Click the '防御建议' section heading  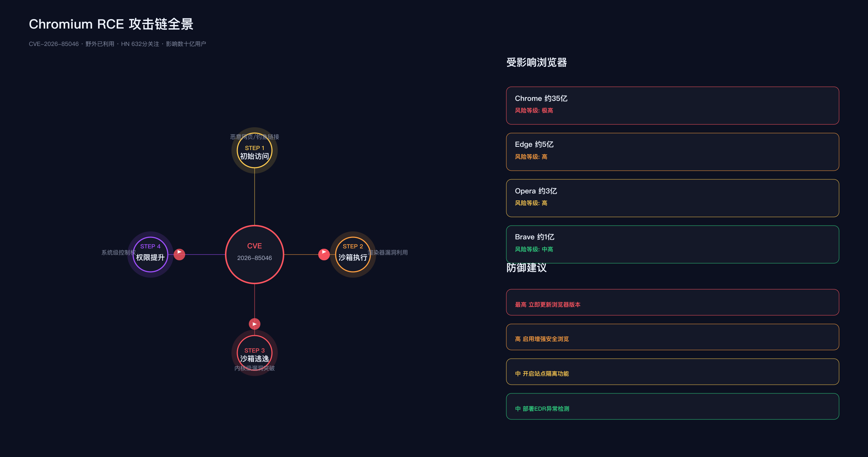[527, 268]
